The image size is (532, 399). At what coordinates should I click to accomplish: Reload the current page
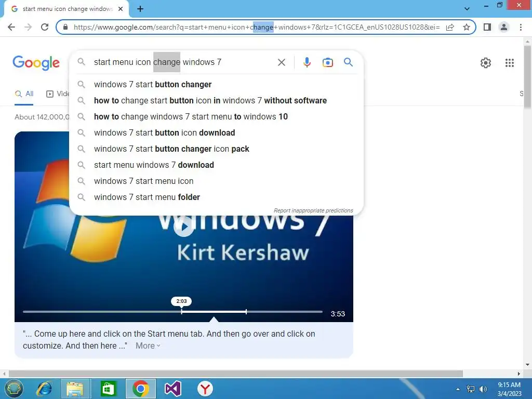click(45, 27)
